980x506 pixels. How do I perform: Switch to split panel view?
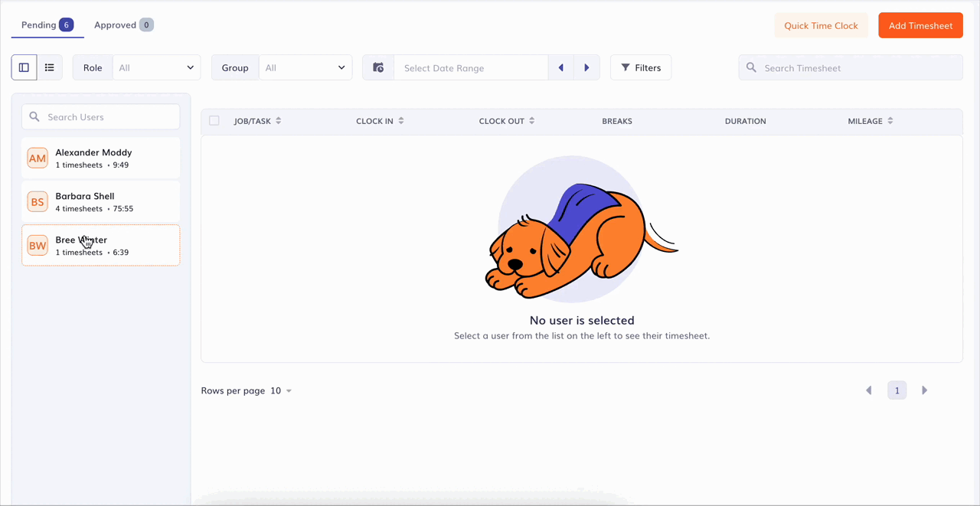coord(24,67)
